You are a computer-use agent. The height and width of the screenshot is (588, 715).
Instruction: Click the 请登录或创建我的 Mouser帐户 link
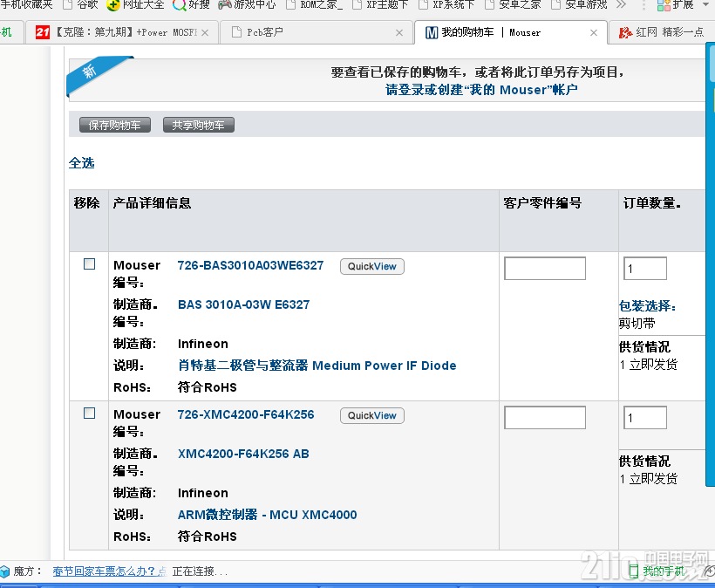tap(481, 89)
